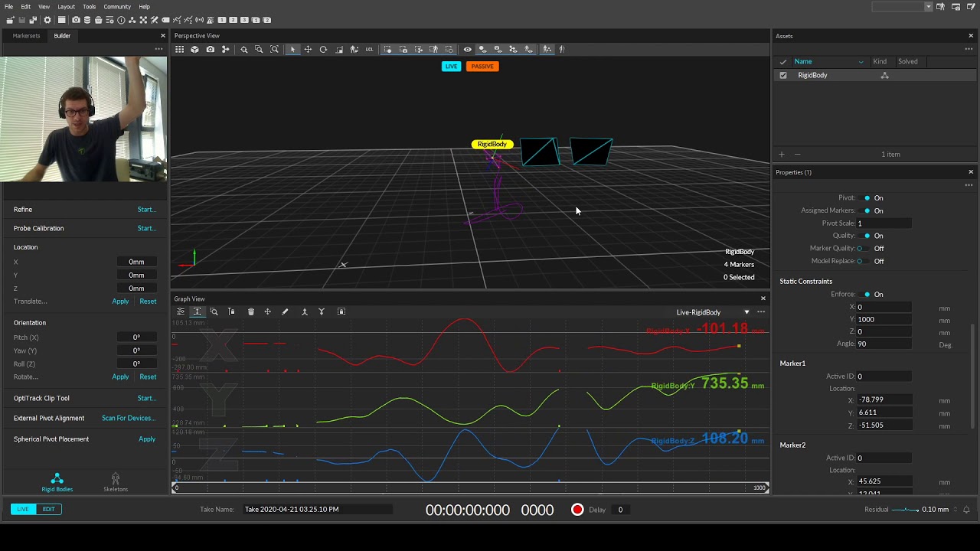Click the camera icon in Perspective View toolbar
Screen dimensions: 980x551
(x=210, y=49)
